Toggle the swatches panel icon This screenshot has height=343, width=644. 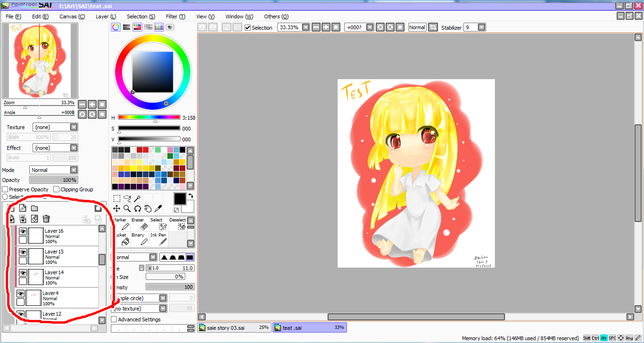[x=159, y=27]
